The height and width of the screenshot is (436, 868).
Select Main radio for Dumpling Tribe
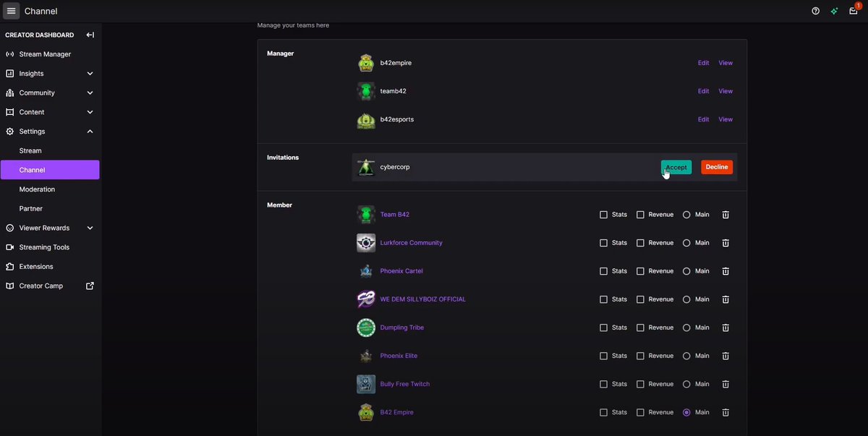point(686,328)
